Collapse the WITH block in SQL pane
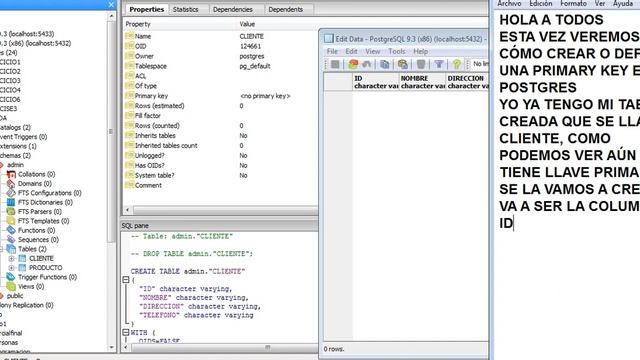Image resolution: width=640 pixels, height=360 pixels. click(126, 333)
